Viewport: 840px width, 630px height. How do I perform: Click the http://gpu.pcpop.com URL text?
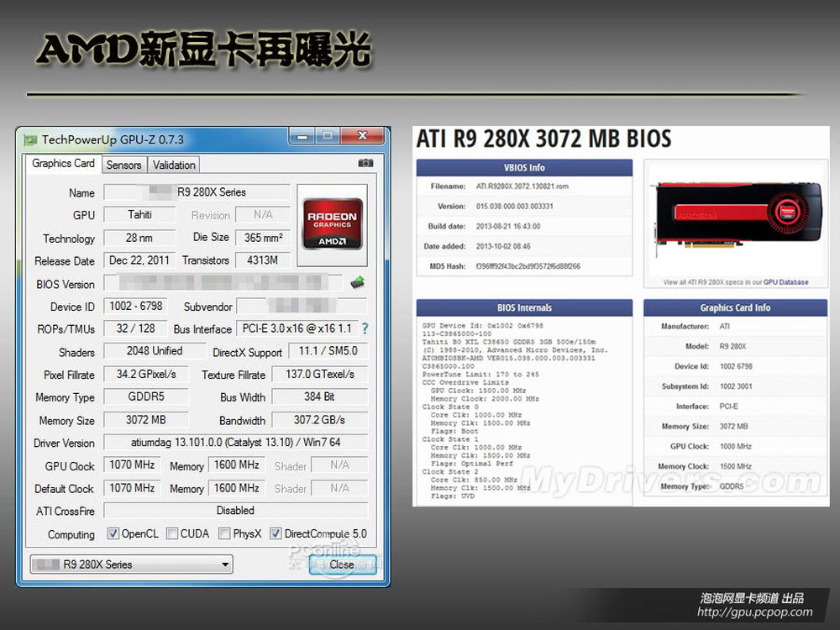click(x=755, y=612)
